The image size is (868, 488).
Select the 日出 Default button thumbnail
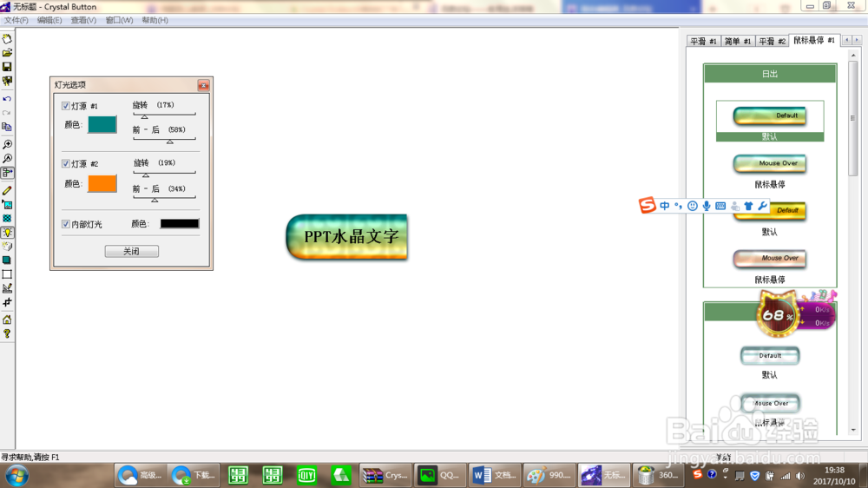click(x=769, y=115)
